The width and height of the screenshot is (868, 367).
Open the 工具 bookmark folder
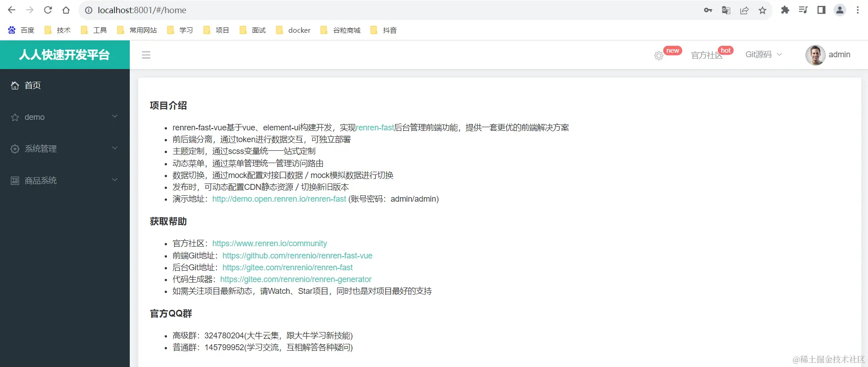pos(94,30)
